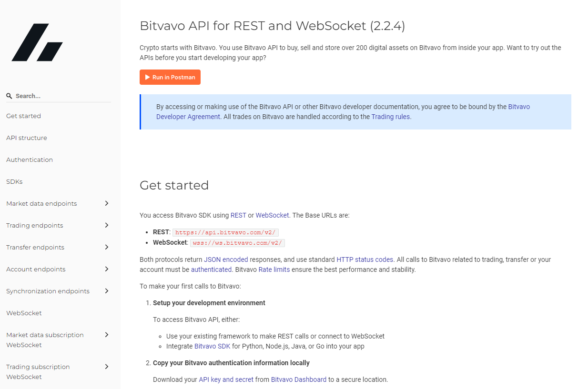Open the Get started sidebar item
Viewport: 588px width, 389px height.
23,116
